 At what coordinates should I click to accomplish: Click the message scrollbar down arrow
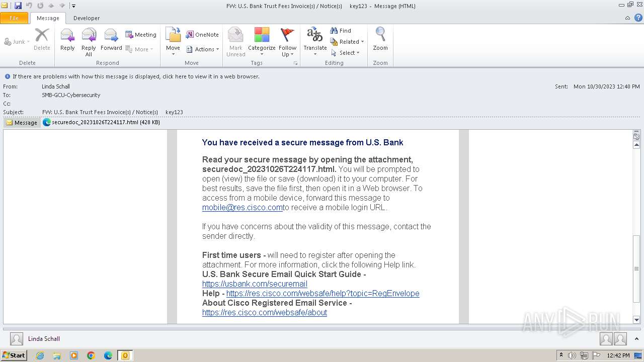tap(636, 320)
